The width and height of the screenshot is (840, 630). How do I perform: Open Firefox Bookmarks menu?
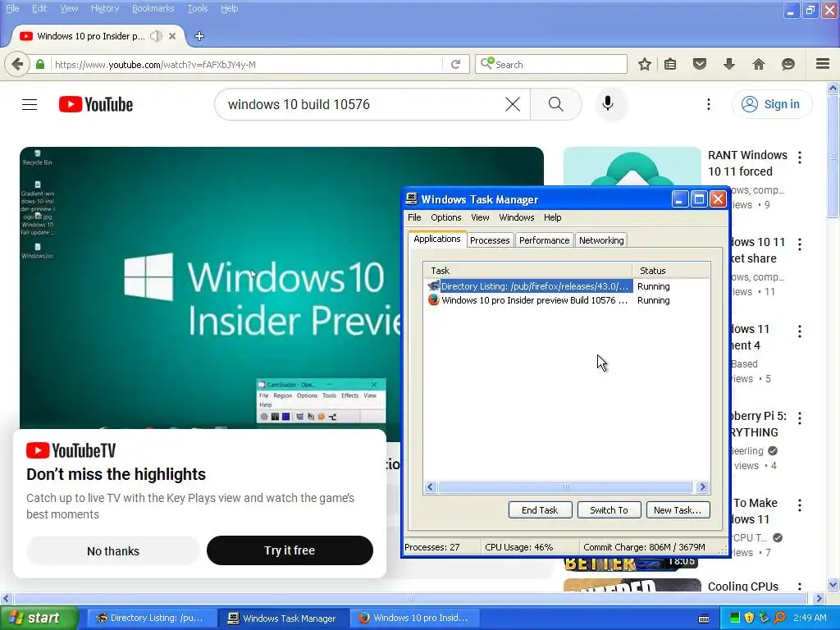(153, 8)
